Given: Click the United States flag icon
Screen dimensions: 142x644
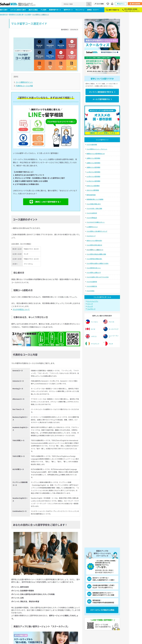Looking at the screenshot, I should pos(105,322).
